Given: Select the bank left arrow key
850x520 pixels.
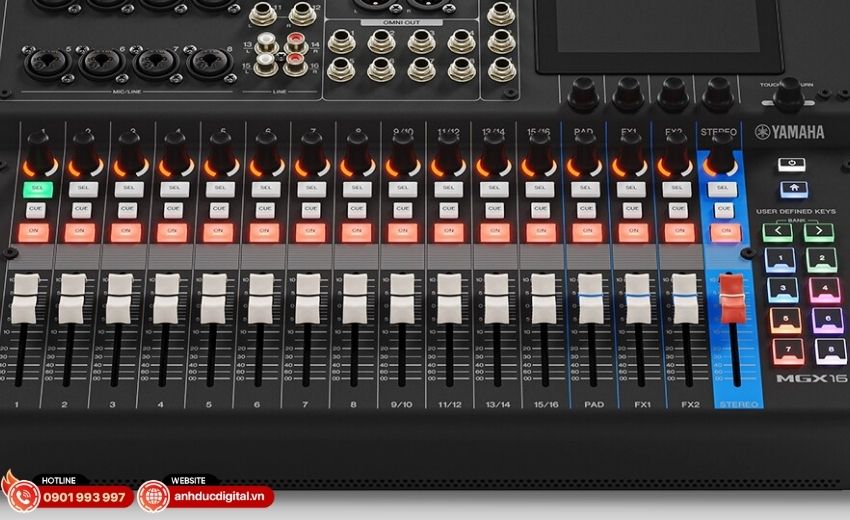Looking at the screenshot, I should 777,232.
